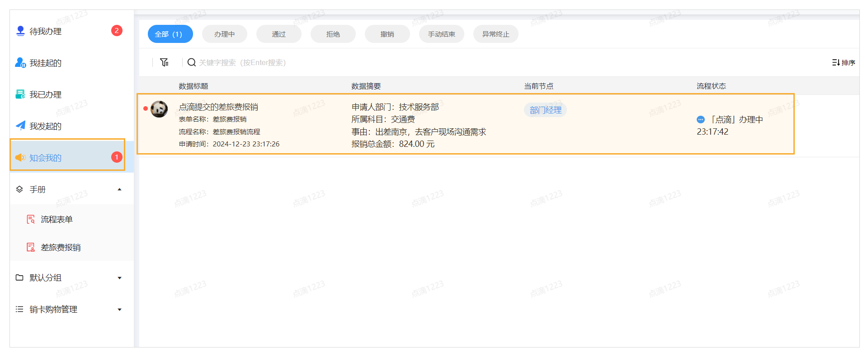Switch to the 拒绝 filter tab

[333, 34]
